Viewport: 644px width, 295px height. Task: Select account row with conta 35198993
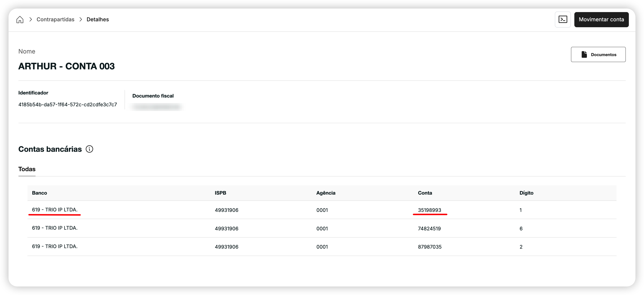322,210
